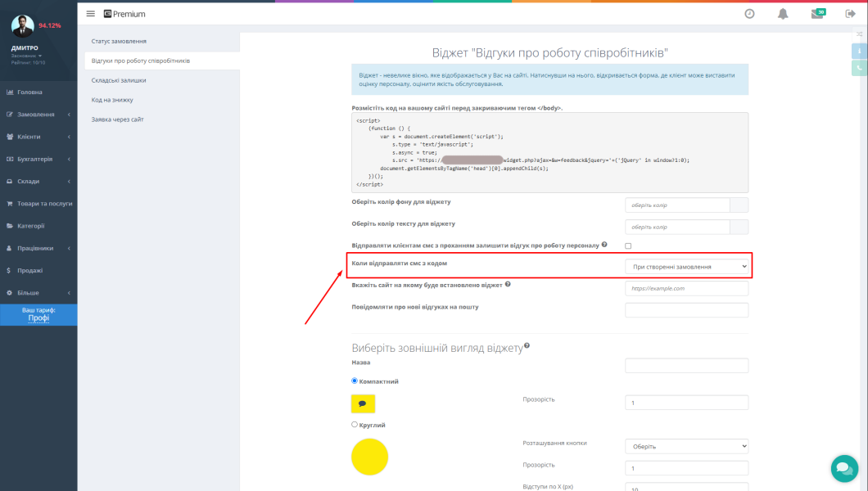
Task: Enable SMS feedback request checkbox
Action: coord(628,245)
